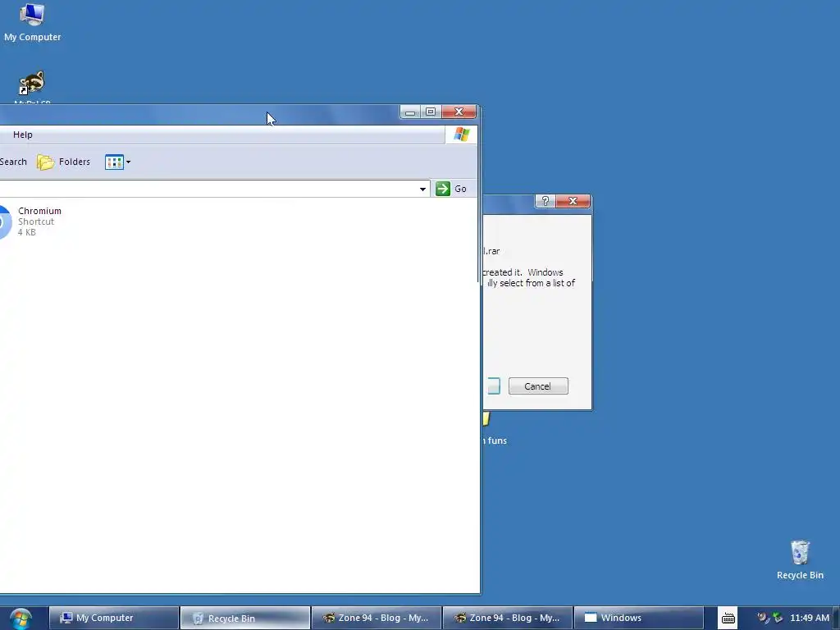Switch to second Zone 94 - Blog taskbar button

(x=507, y=618)
